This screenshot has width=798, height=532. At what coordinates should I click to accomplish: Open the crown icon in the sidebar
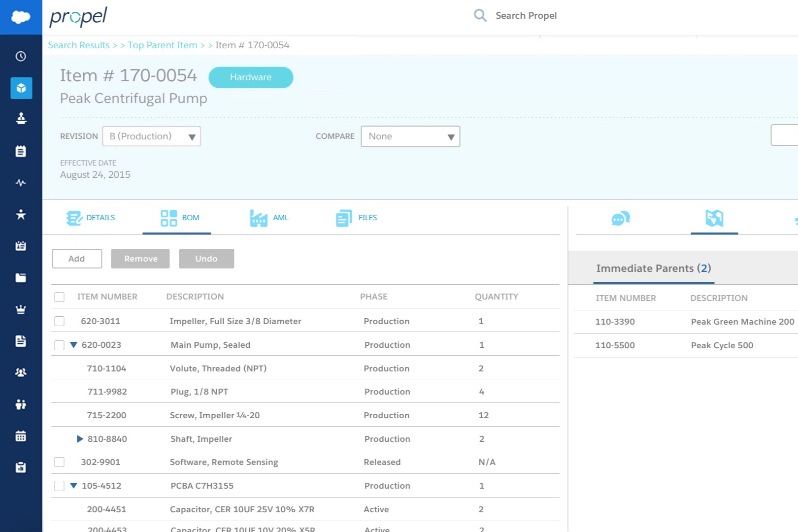coord(20,309)
